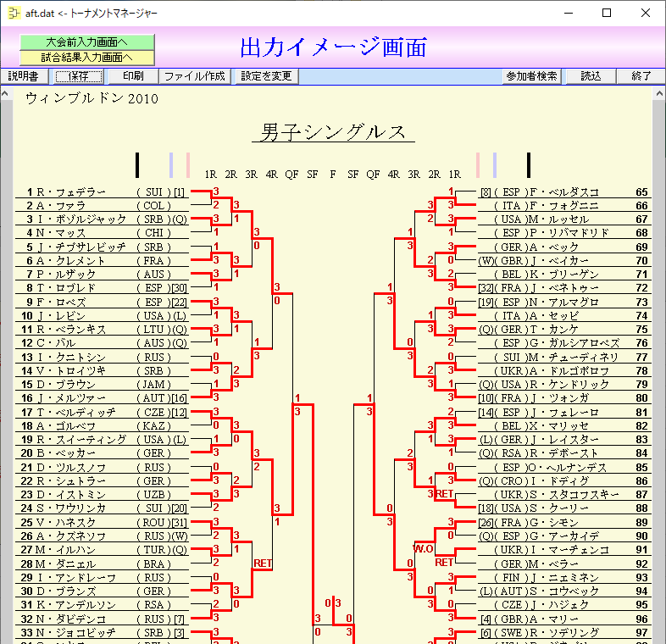Select player 96 A・マリー
The height and width of the screenshot is (644, 666).
[x=564, y=619]
